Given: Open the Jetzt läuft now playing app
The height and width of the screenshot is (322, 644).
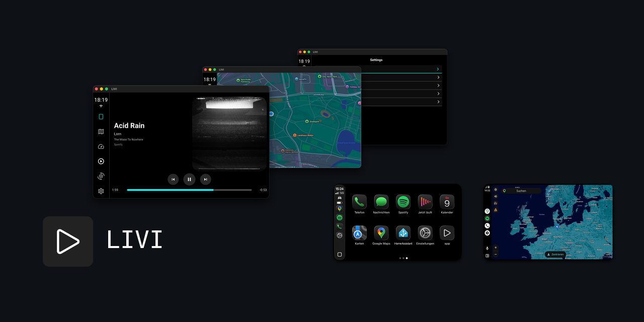Looking at the screenshot, I should tap(425, 202).
